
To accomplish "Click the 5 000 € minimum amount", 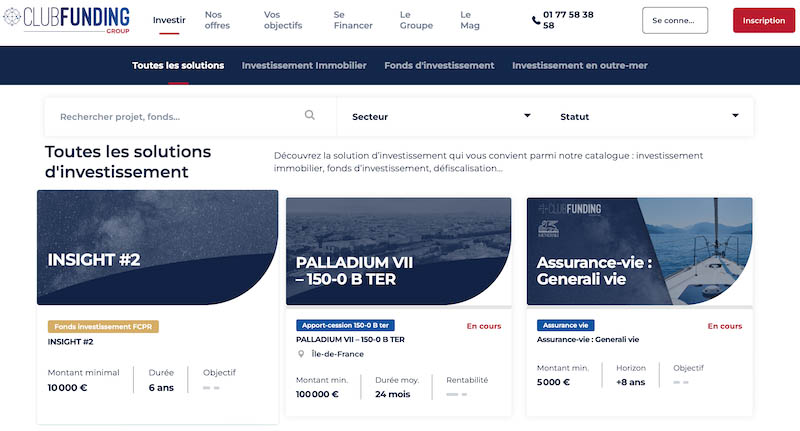I will point(553,382).
